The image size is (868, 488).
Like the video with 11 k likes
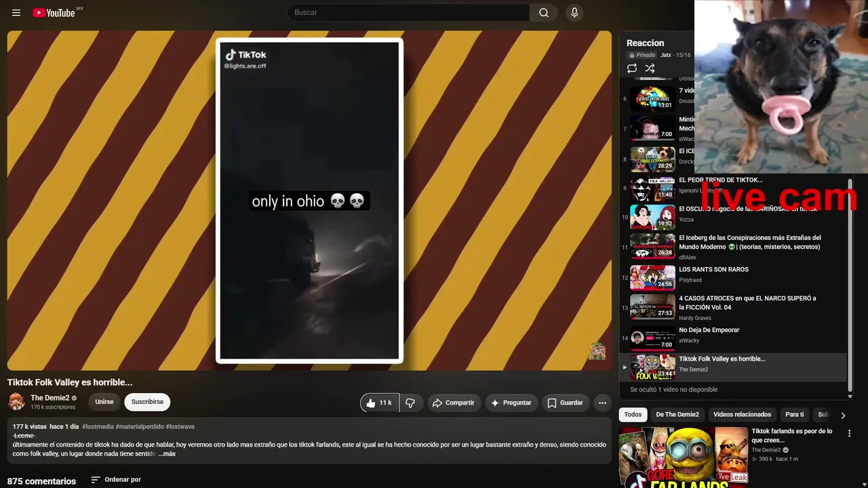click(380, 403)
